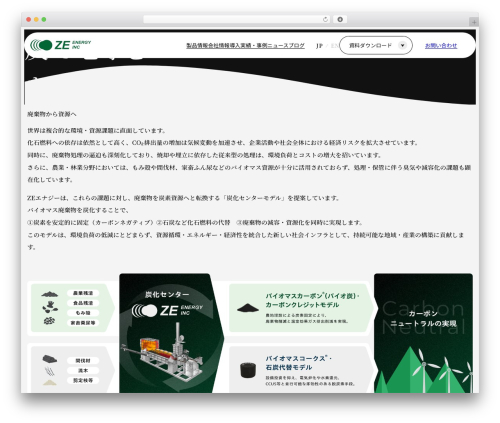Click the バイオマスカーボン carbon credit model heading
This screenshot has height=423, width=500.
tap(312, 300)
